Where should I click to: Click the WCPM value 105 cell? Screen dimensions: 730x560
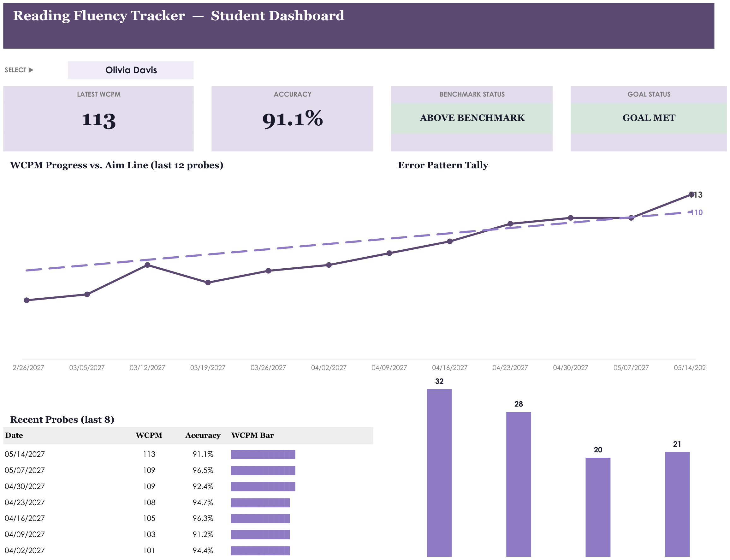point(149,518)
